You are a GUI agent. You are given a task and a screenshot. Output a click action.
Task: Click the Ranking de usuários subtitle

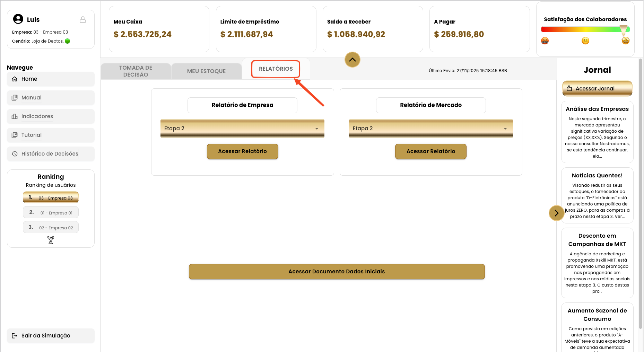coord(51,185)
